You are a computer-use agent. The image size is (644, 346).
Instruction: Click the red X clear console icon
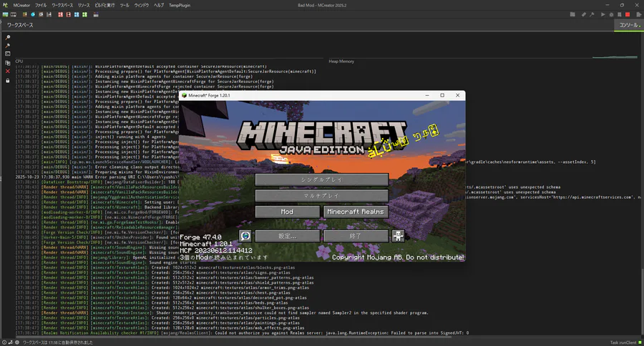[x=7, y=71]
